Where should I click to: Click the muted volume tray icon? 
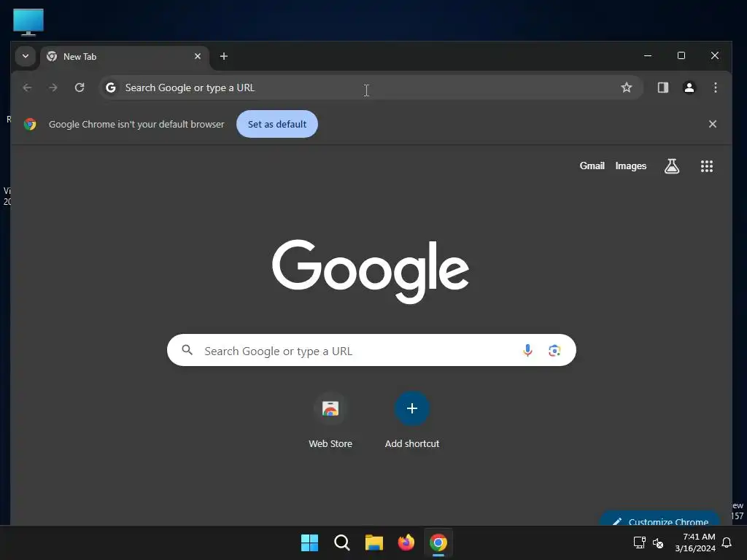pyautogui.click(x=658, y=542)
